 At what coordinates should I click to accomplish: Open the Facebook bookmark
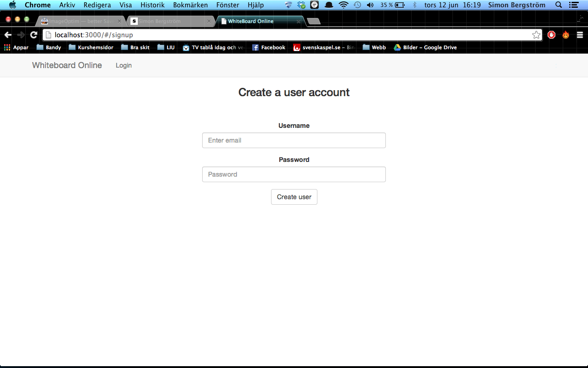point(268,47)
